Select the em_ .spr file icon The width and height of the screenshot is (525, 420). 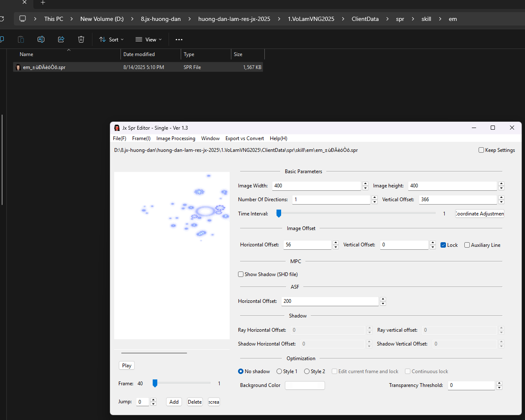[18, 67]
